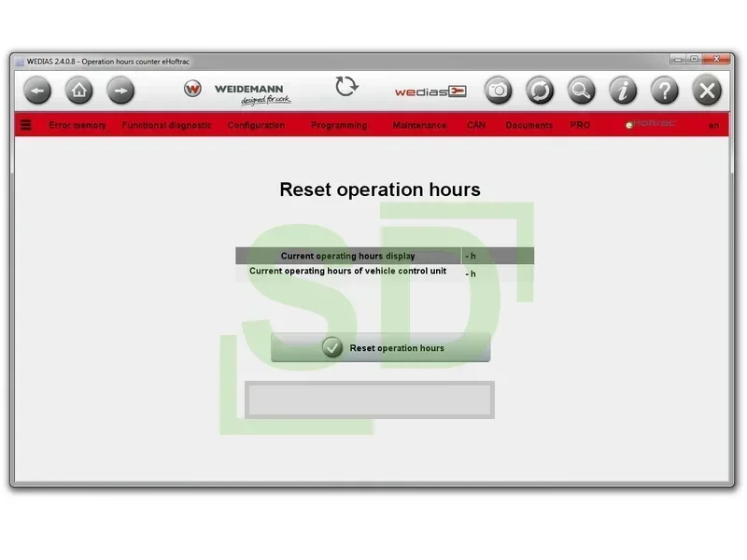This screenshot has height=560, width=747.
Task: Click the Reset operation hours button
Action: [381, 347]
